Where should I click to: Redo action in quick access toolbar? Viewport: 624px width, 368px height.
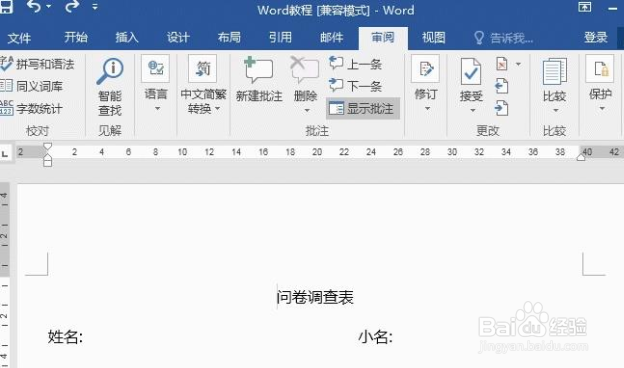pyautogui.click(x=72, y=7)
